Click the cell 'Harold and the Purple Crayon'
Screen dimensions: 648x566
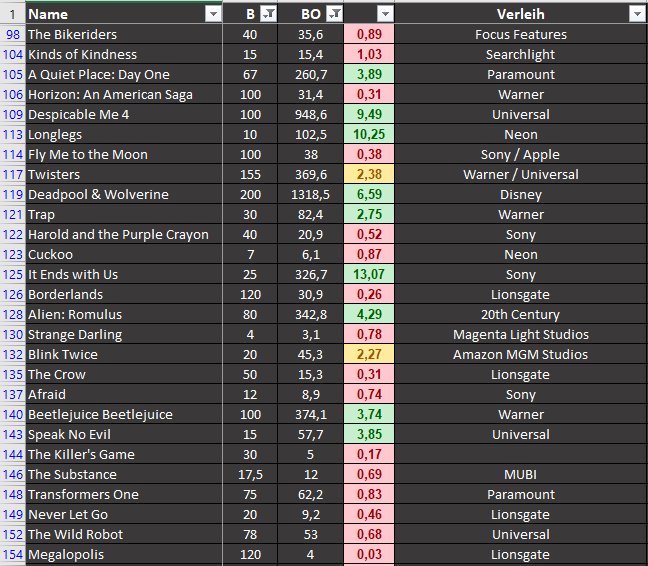click(x=124, y=234)
